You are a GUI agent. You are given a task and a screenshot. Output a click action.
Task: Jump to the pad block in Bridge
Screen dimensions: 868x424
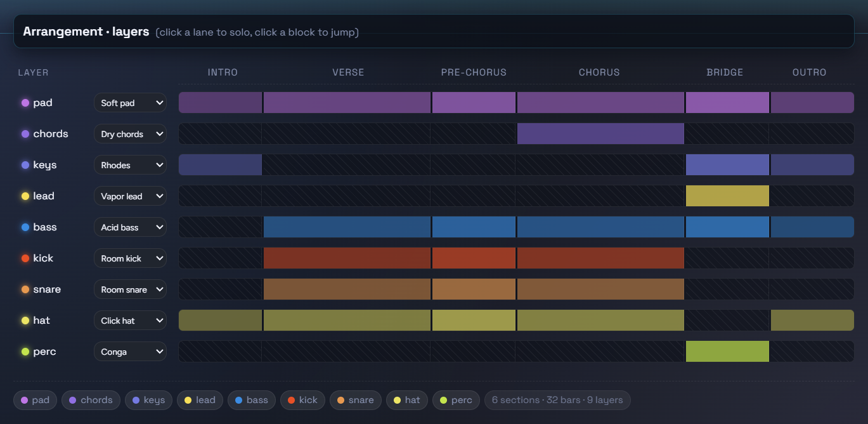pos(727,103)
